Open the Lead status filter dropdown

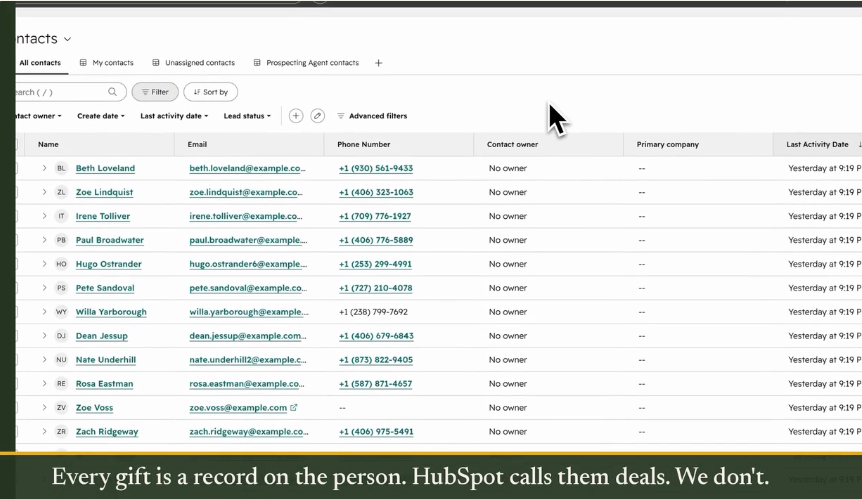tap(247, 116)
